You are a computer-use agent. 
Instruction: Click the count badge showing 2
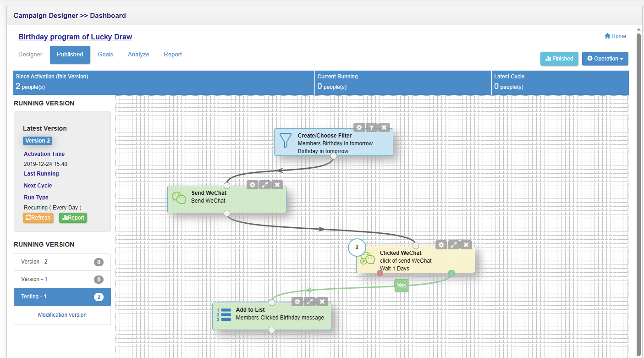357,247
